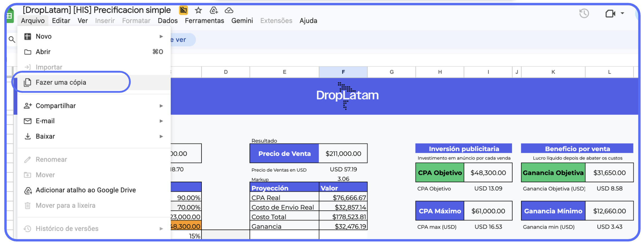Viewport: 644px width, 244px height.
Task: Select Adicionar atalho ao Google Drive
Action: 86,190
